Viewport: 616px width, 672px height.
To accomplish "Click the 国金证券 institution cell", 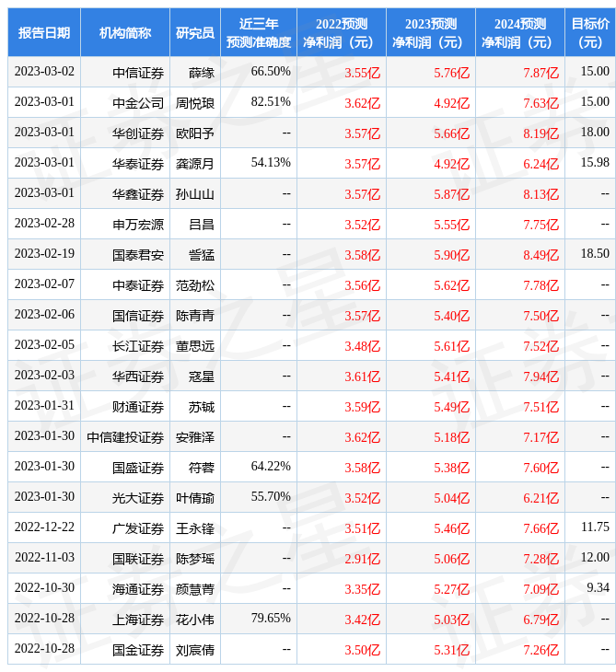I will (x=138, y=649).
